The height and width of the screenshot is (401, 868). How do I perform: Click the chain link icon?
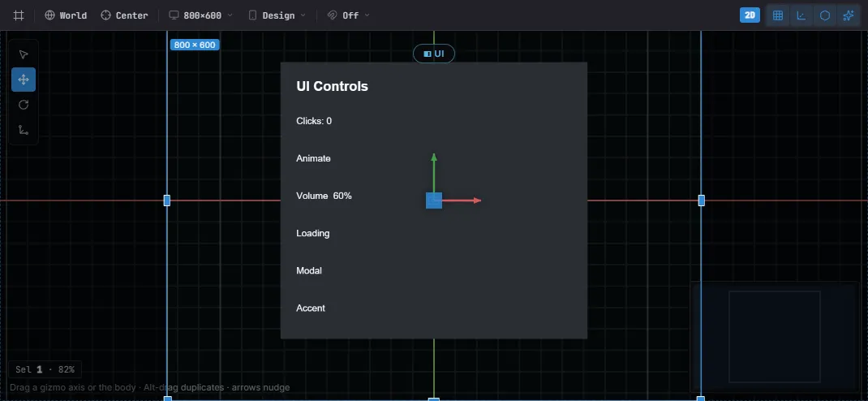[332, 15]
